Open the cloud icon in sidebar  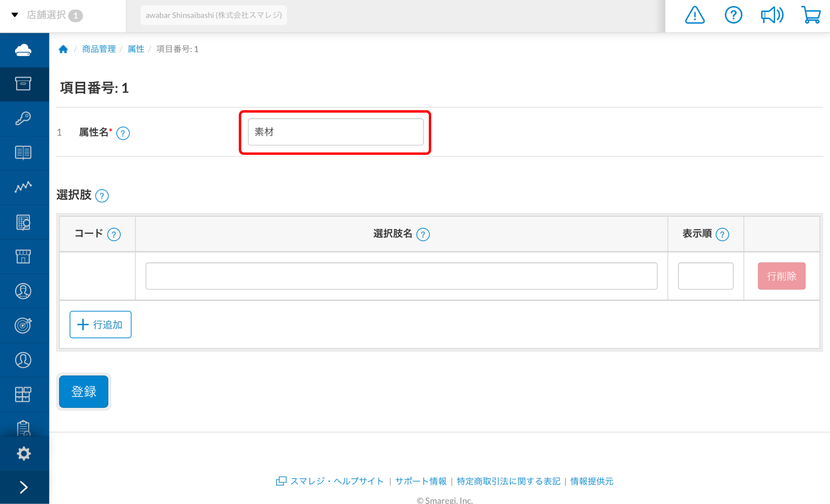pyautogui.click(x=23, y=50)
